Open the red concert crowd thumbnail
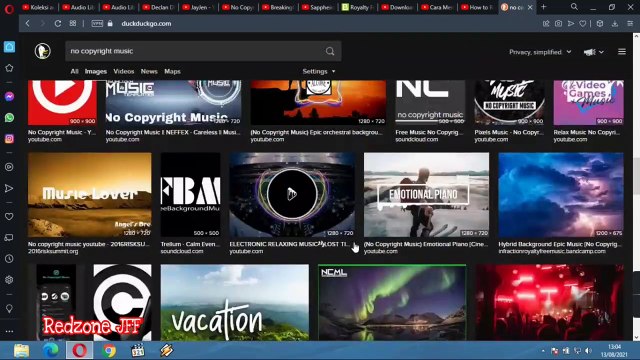640x360 pixels. 549,302
